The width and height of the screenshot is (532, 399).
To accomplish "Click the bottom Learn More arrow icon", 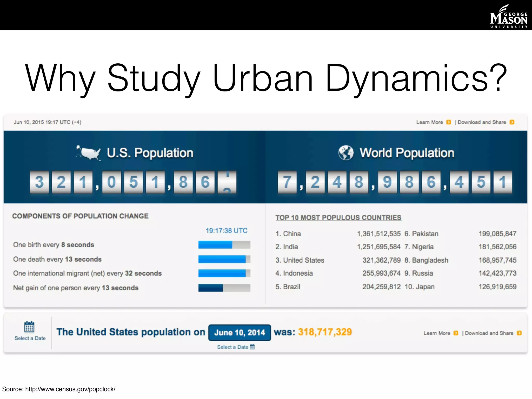I will pos(456,333).
